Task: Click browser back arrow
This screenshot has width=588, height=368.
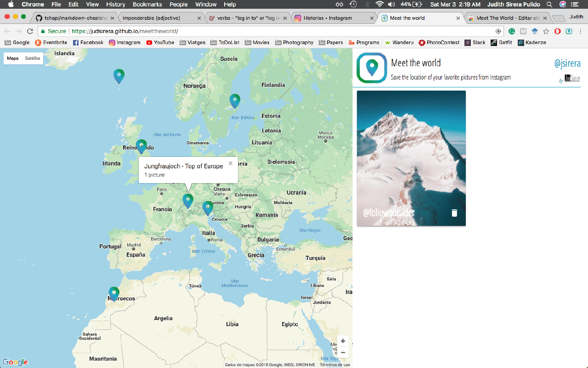Action: 7,31
